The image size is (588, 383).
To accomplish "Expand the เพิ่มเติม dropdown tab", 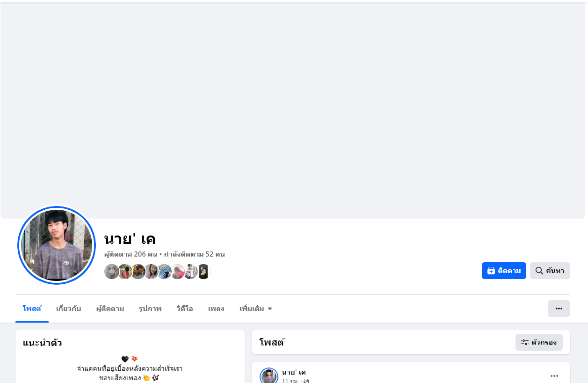I will tap(255, 309).
